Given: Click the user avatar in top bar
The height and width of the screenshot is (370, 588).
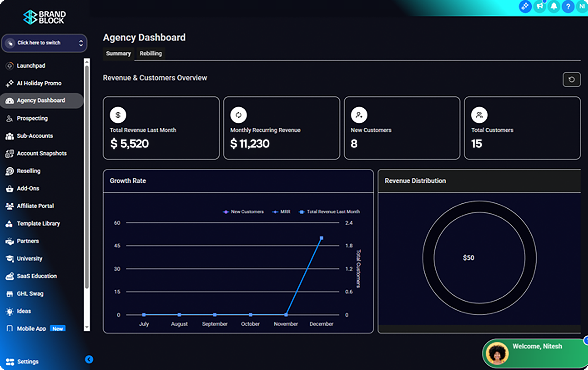Looking at the screenshot, I should coord(582,6).
